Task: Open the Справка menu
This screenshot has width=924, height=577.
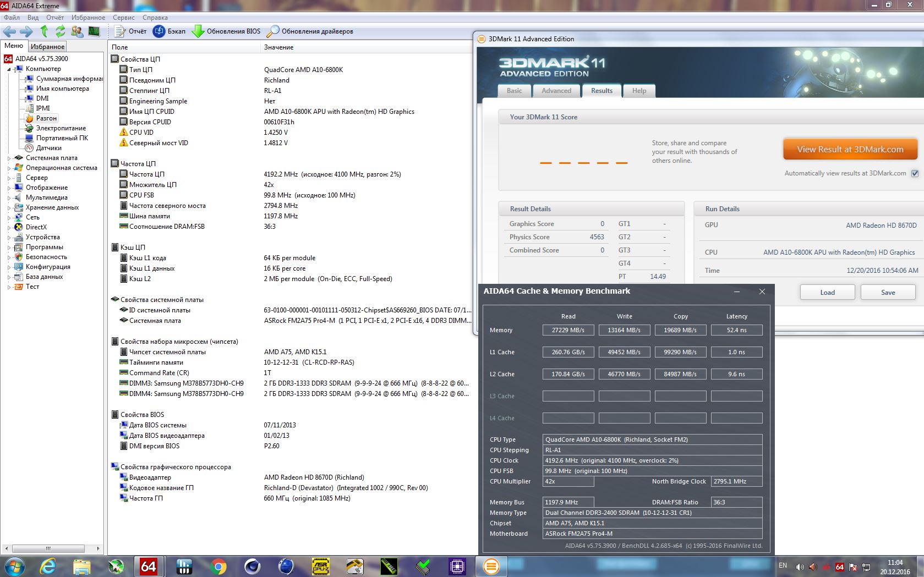Action: (155, 18)
